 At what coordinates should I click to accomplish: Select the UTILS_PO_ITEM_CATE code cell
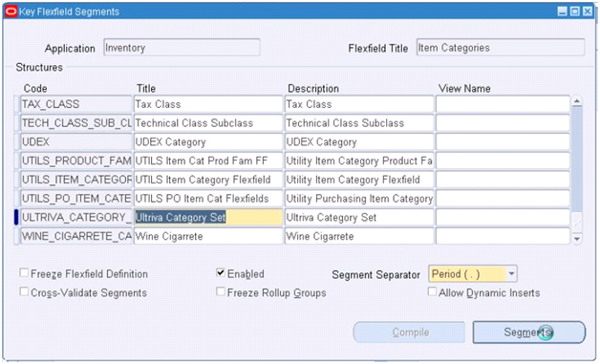(x=75, y=199)
